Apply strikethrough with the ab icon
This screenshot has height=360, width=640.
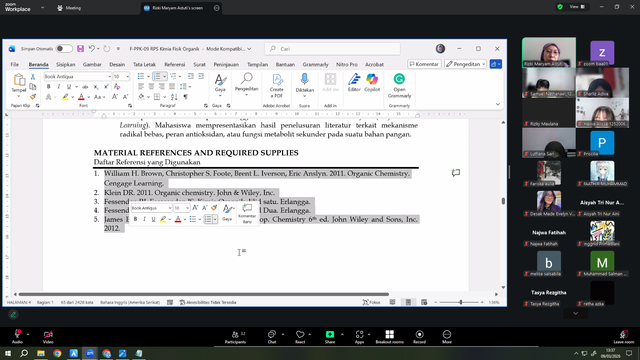pos(85,87)
